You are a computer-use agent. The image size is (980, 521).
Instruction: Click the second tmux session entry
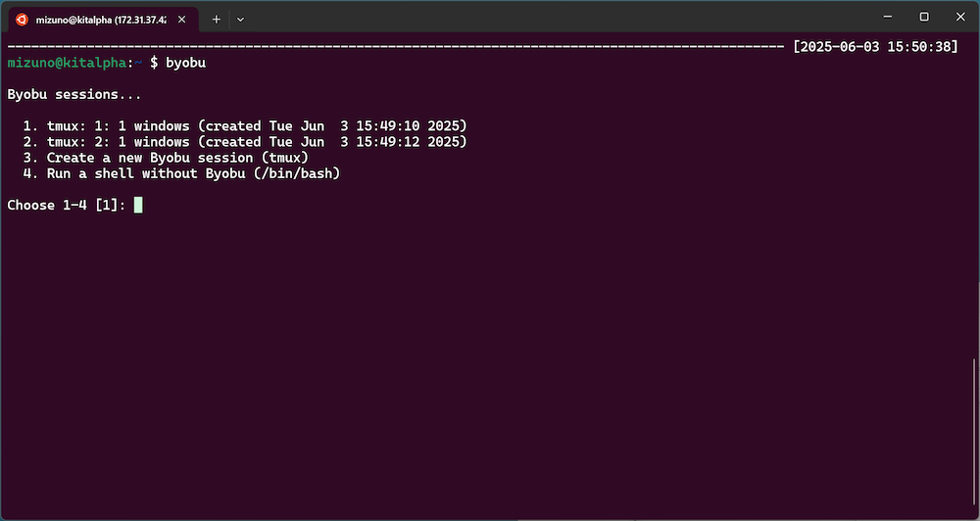tap(247, 142)
